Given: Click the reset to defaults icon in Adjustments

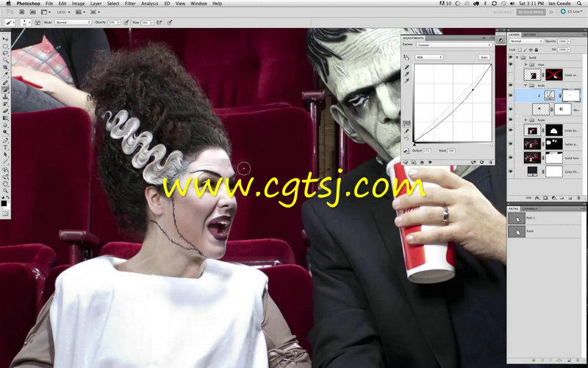Looking at the screenshot, I should pyautogui.click(x=482, y=163).
